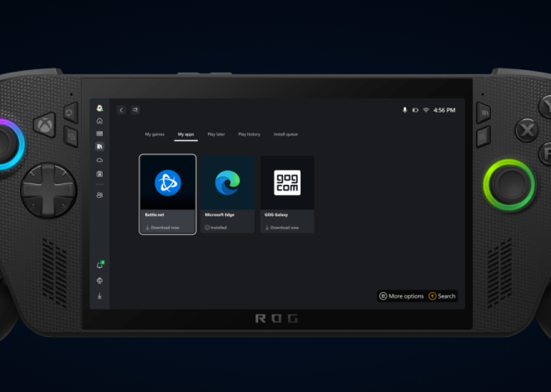The width and height of the screenshot is (551, 392).
Task: Open the Wi-Fi status icon
Action: click(426, 110)
